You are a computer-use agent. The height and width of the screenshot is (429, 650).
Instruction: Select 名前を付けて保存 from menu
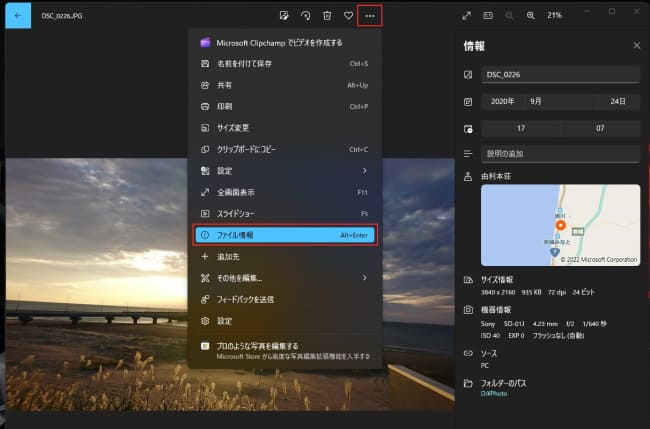[x=285, y=64]
